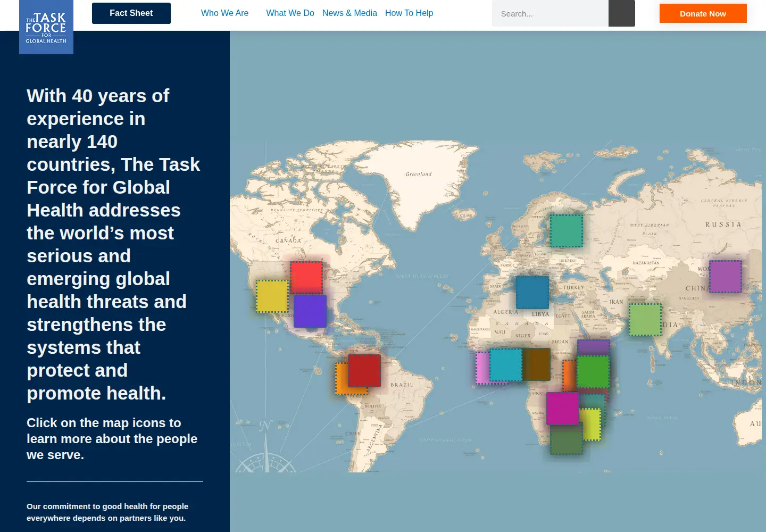The height and width of the screenshot is (532, 766).
Task: Open the magenta map icon over Angola
Action: [x=563, y=409]
